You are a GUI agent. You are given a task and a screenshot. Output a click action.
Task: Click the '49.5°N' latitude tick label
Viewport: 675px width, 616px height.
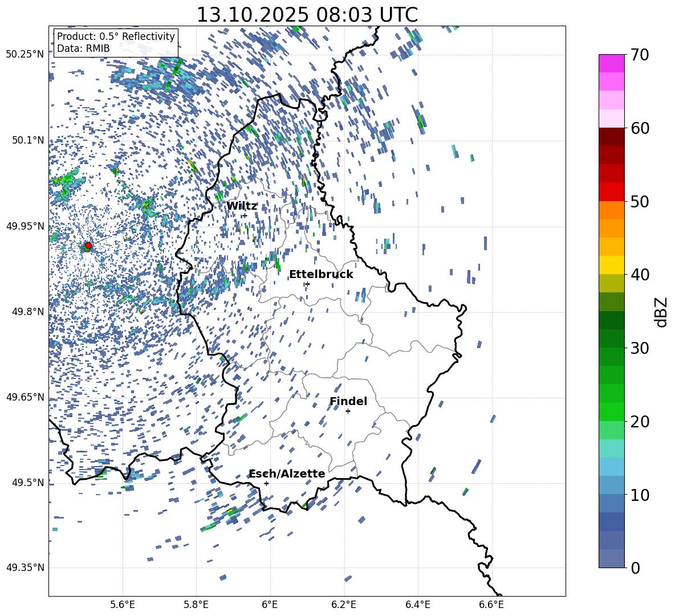click(x=27, y=483)
